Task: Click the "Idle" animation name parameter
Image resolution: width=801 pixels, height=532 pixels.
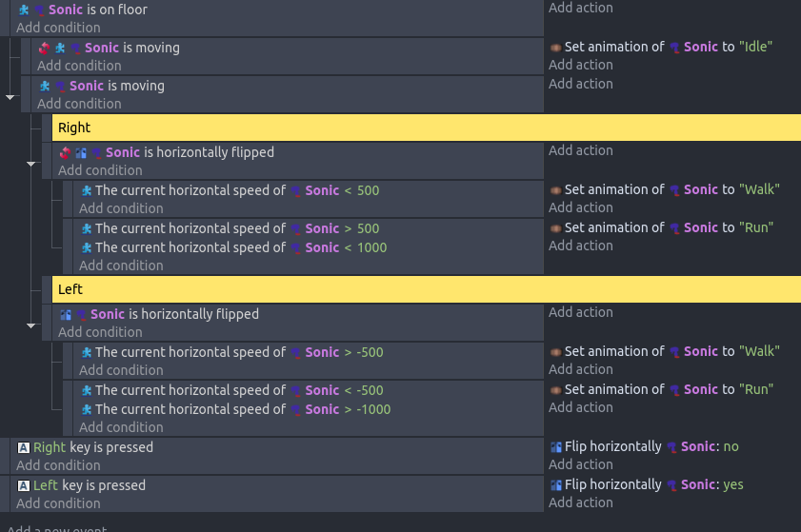Action: pyautogui.click(x=755, y=47)
